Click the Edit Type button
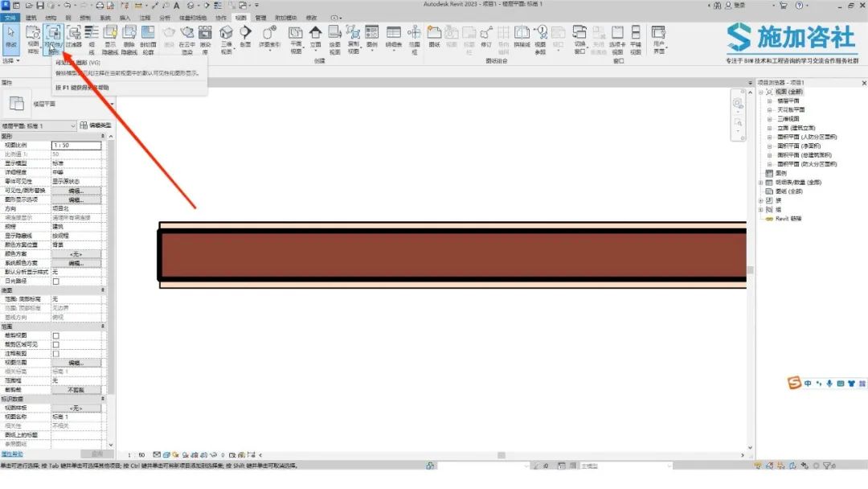 96,125
